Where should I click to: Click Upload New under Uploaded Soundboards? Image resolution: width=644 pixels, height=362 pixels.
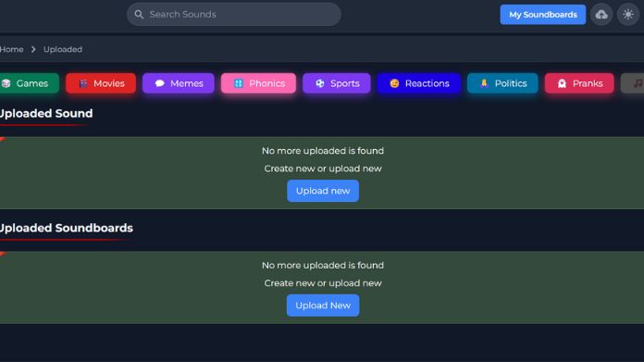(x=323, y=306)
